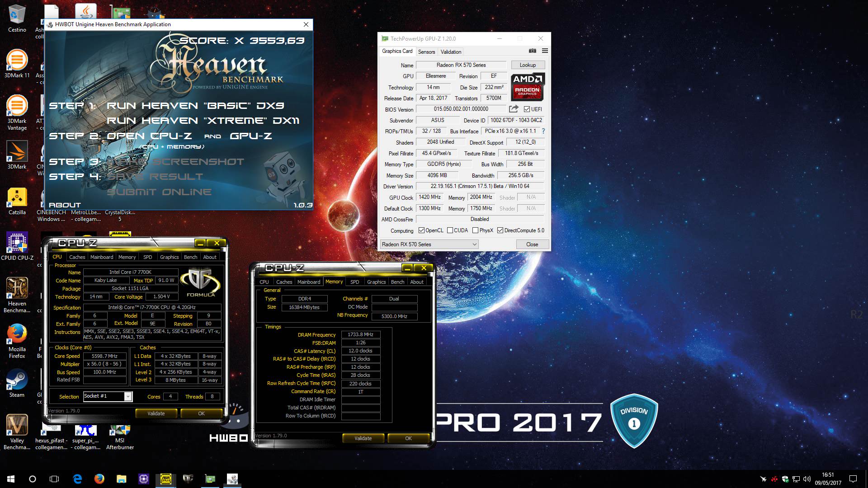This screenshot has height=488, width=868.
Task: Click GPU-Z link in Heaven step 2
Action: coord(251,136)
